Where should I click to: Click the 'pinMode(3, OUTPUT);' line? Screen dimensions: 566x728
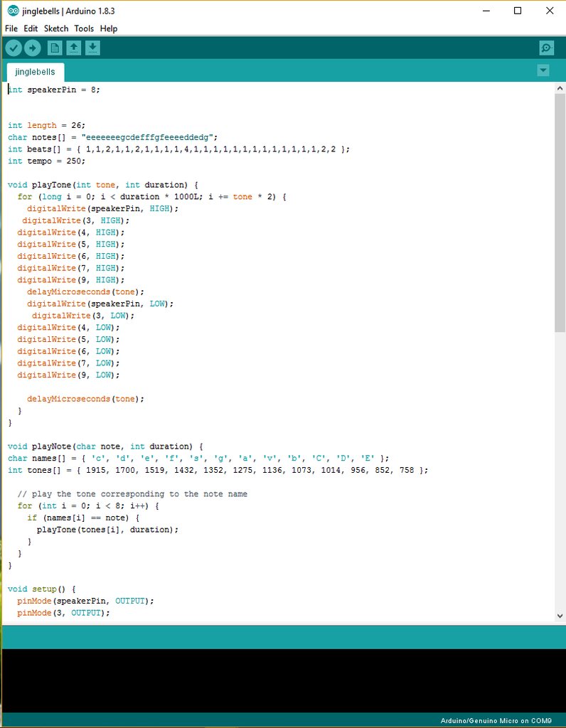pyautogui.click(x=63, y=613)
